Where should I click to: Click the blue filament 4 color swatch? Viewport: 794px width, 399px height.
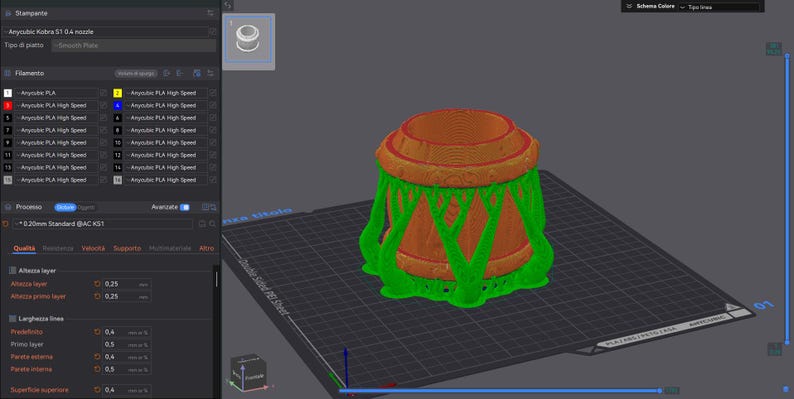tap(117, 105)
